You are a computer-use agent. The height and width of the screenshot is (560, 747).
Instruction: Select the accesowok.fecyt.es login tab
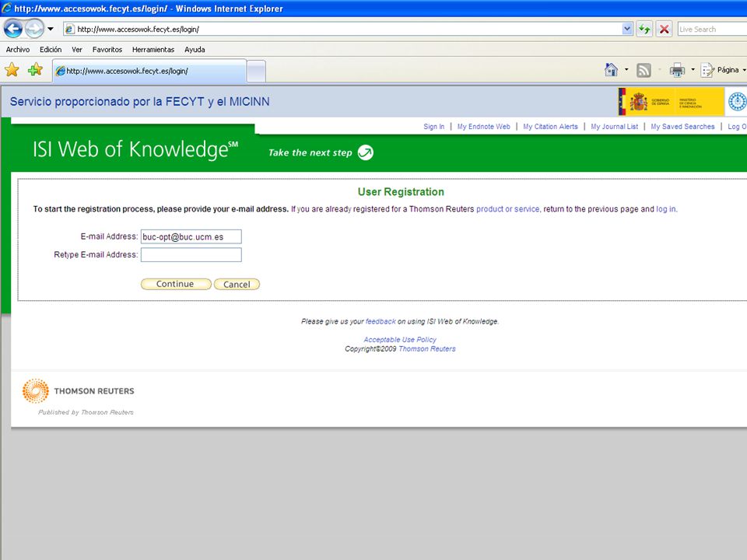149,71
